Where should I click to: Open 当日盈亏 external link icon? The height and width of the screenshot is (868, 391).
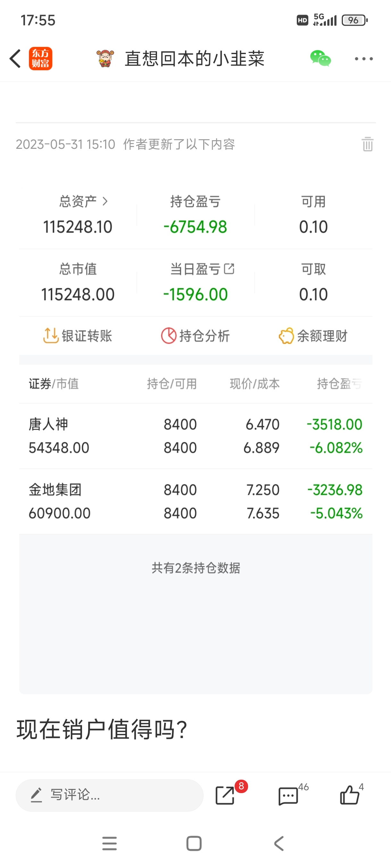pos(229,269)
